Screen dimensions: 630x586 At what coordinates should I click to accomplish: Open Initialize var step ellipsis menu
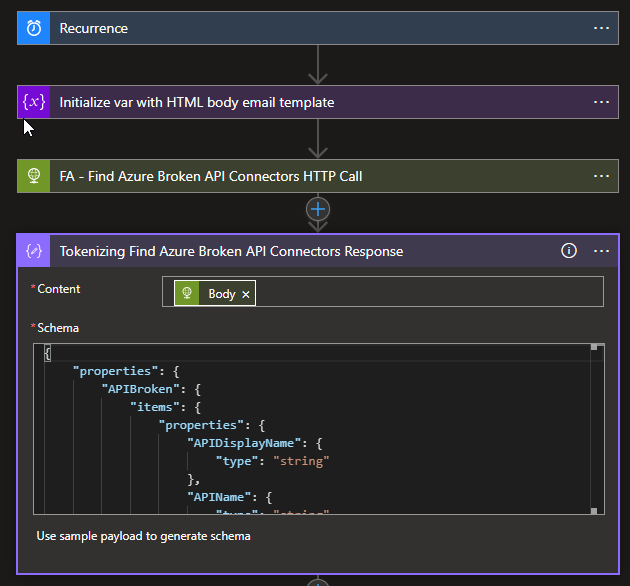(601, 102)
